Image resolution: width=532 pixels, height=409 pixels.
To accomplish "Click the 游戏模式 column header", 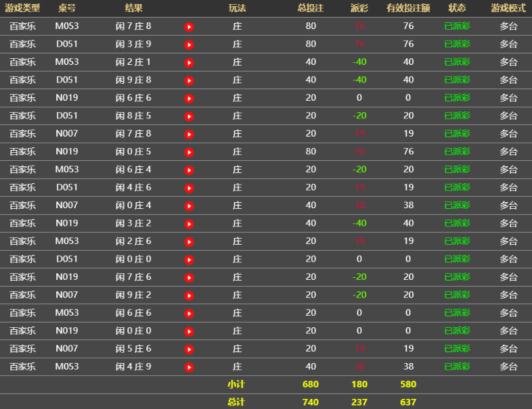I will point(508,8).
